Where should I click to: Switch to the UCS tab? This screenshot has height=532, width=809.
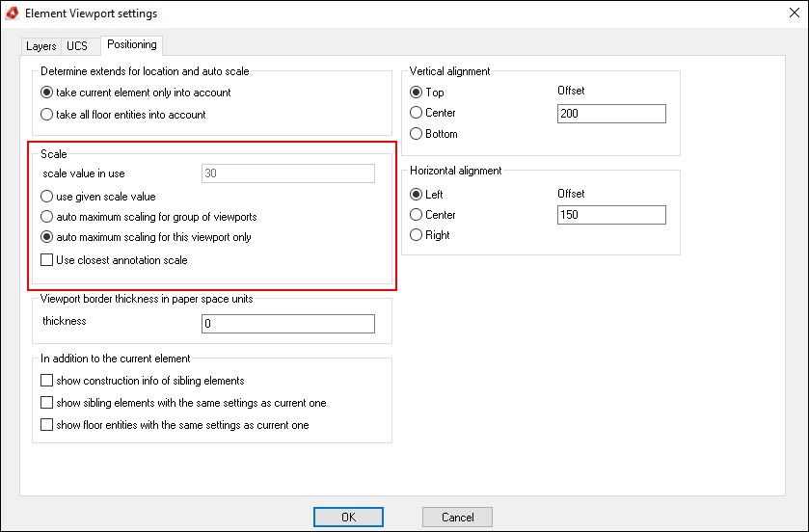(x=77, y=46)
